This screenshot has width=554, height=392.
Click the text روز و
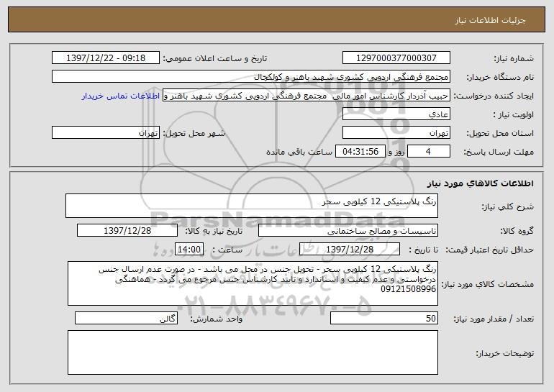coord(396,152)
